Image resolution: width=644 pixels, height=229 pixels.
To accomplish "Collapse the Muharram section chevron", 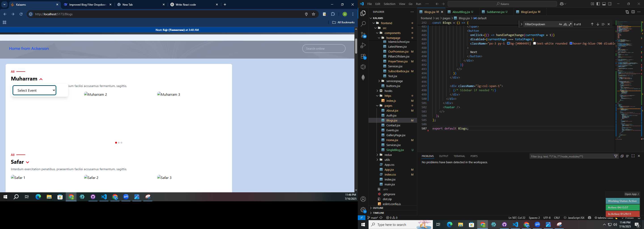I will 41,79.
